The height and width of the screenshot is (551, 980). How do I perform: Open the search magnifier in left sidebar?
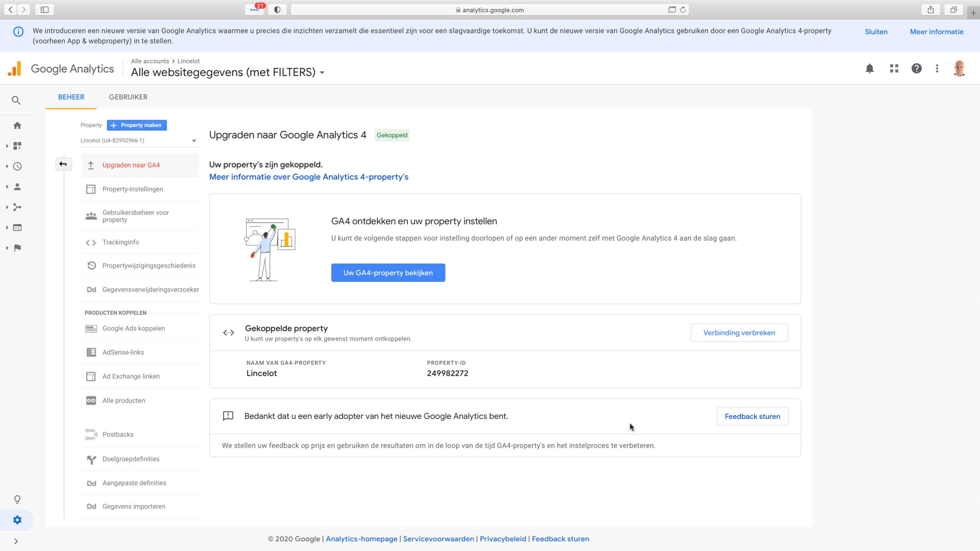pyautogui.click(x=16, y=100)
